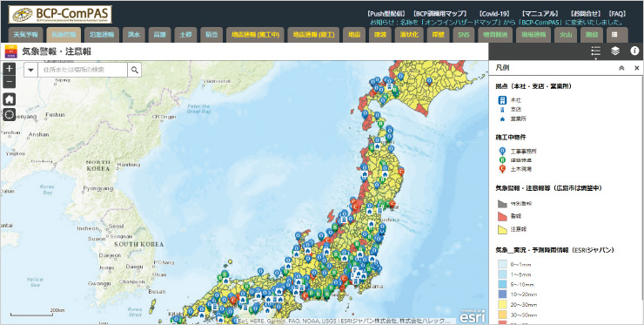Return to the default home extent
Screen dimensions: 644x325
click(10, 99)
